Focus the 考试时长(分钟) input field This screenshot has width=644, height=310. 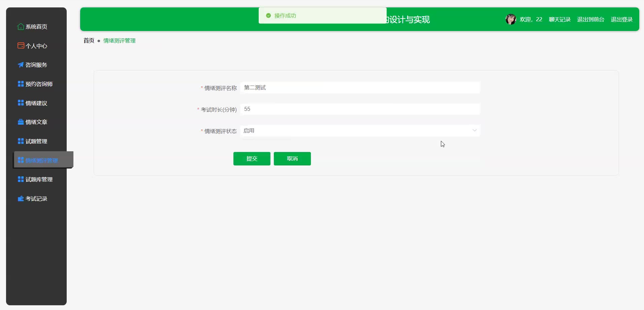click(x=360, y=109)
